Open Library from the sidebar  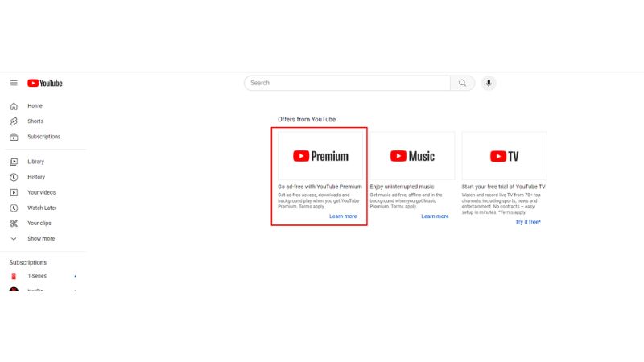pyautogui.click(x=35, y=162)
